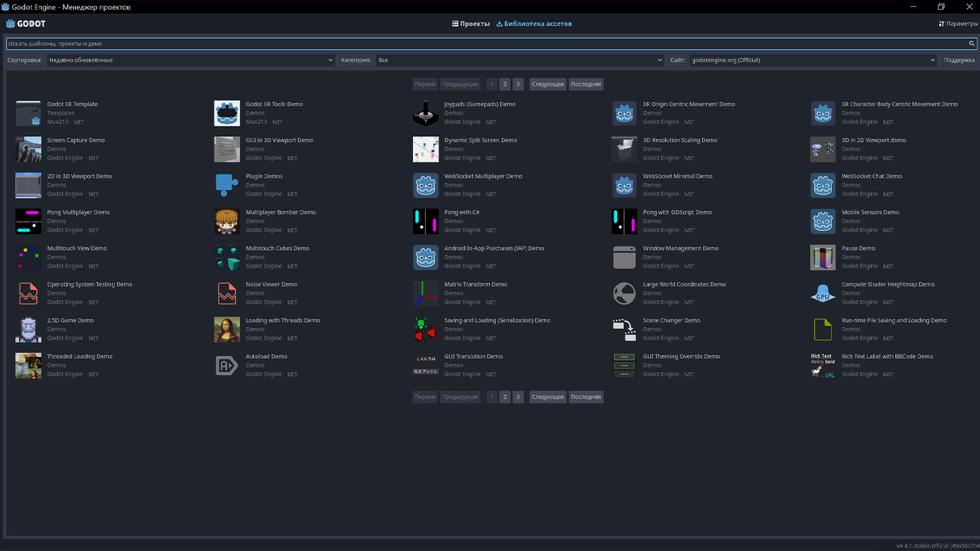Open 2D in 3D Viewport Demo thumbnail
The width and height of the screenshot is (980, 551).
(28, 185)
